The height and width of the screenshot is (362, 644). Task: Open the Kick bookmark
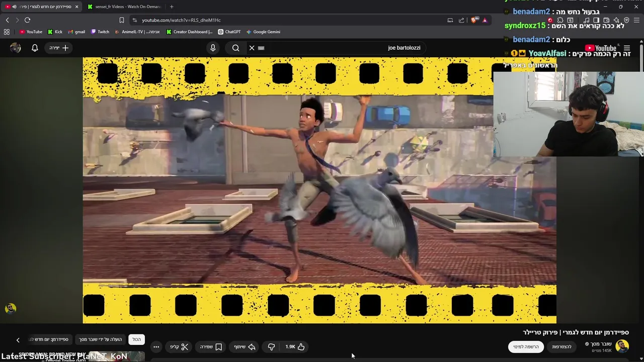pyautogui.click(x=55, y=32)
